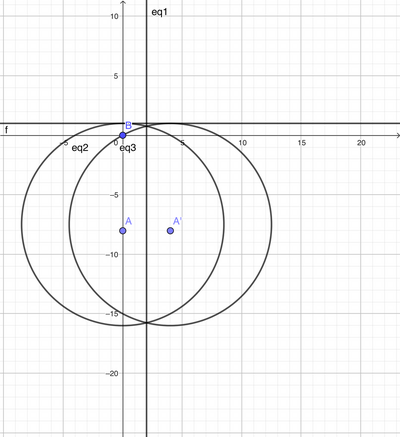
Task: Click y-axis tick label 5
Action: [116, 76]
